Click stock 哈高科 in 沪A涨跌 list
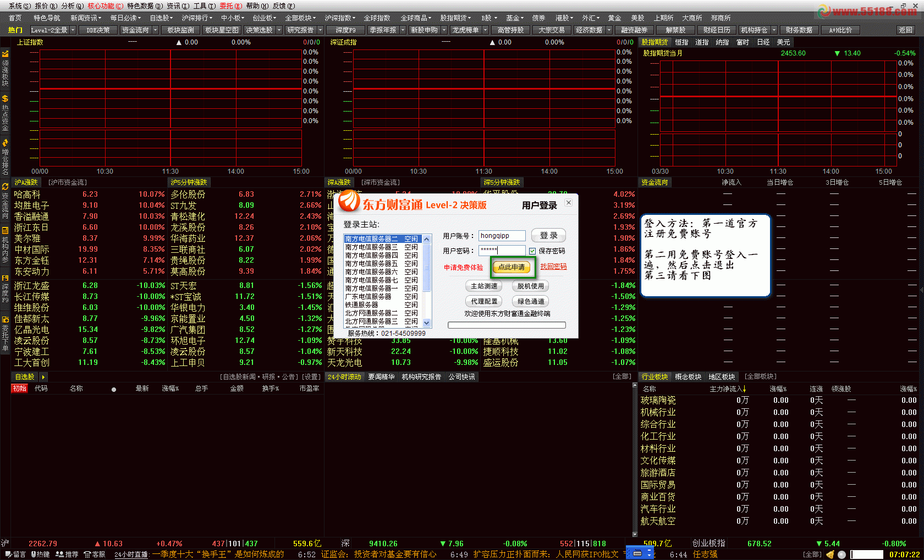This screenshot has height=560, width=924. coord(27,195)
